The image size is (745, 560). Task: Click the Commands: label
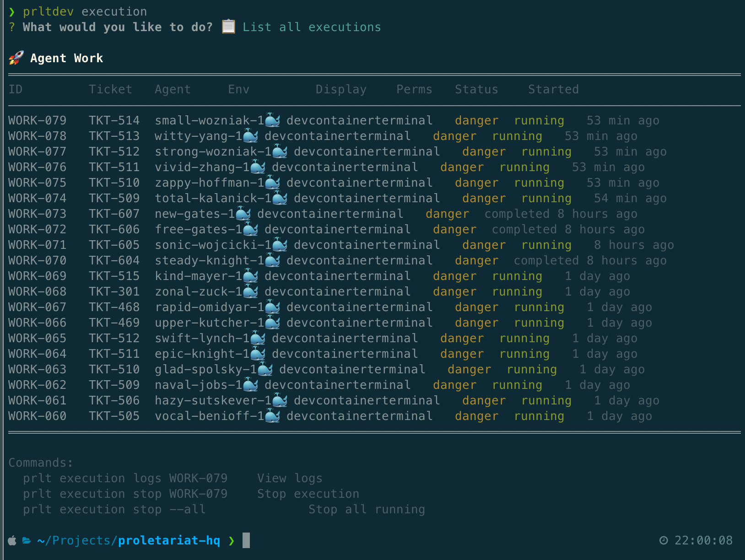pos(41,463)
